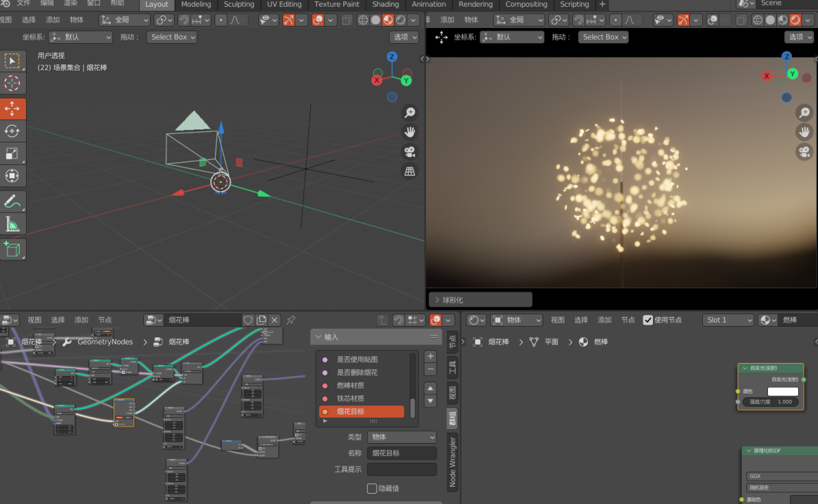
Task: Switch perspective/orthographic grid icon in left viewport
Action: click(x=410, y=171)
